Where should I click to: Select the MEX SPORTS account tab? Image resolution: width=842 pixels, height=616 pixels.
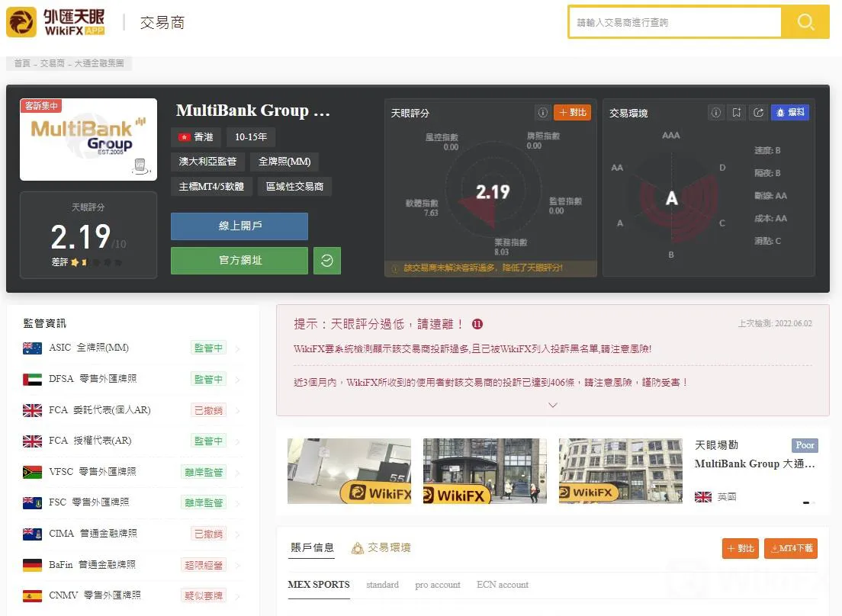click(319, 585)
